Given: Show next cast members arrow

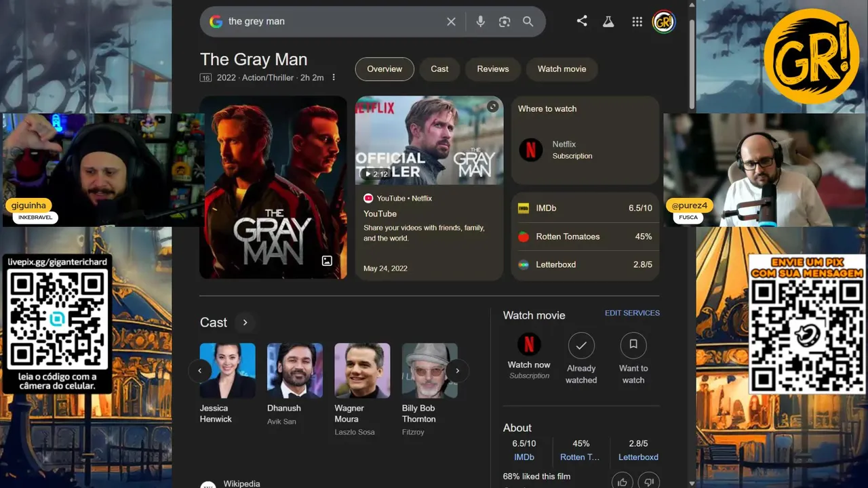Looking at the screenshot, I should coord(458,371).
